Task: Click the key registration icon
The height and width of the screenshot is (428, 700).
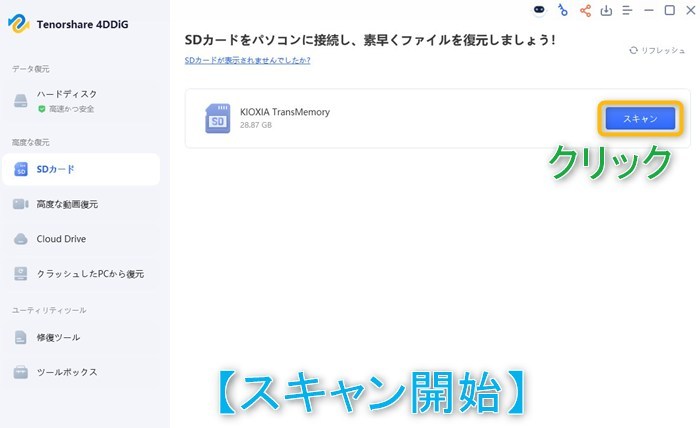Action: [x=562, y=10]
